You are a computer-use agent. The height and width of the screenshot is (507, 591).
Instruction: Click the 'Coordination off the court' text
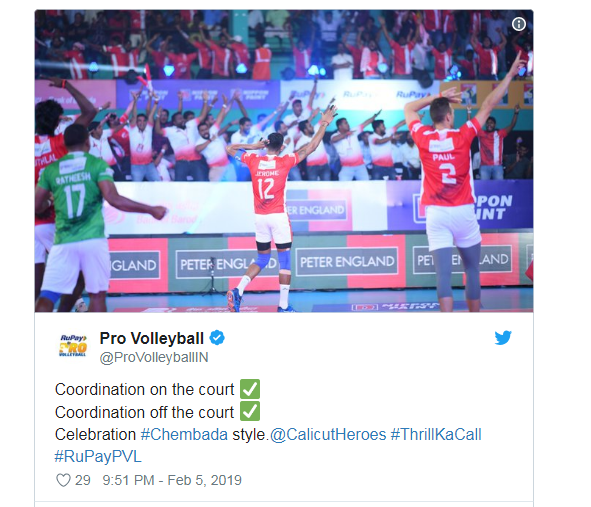144,412
